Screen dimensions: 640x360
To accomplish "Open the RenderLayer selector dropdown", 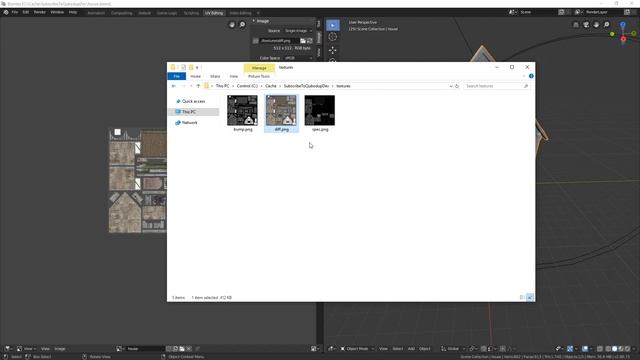I will [x=578, y=12].
